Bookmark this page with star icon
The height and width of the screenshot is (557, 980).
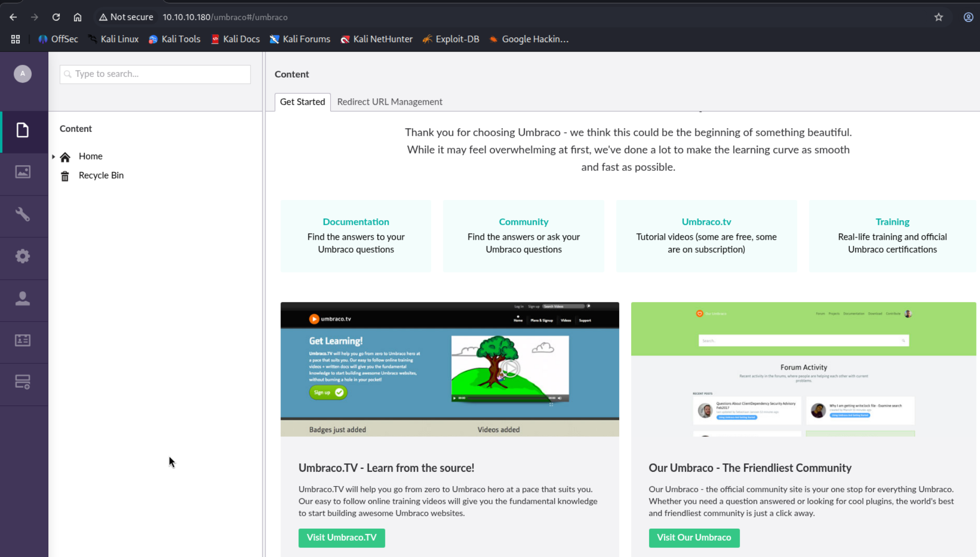click(x=939, y=17)
